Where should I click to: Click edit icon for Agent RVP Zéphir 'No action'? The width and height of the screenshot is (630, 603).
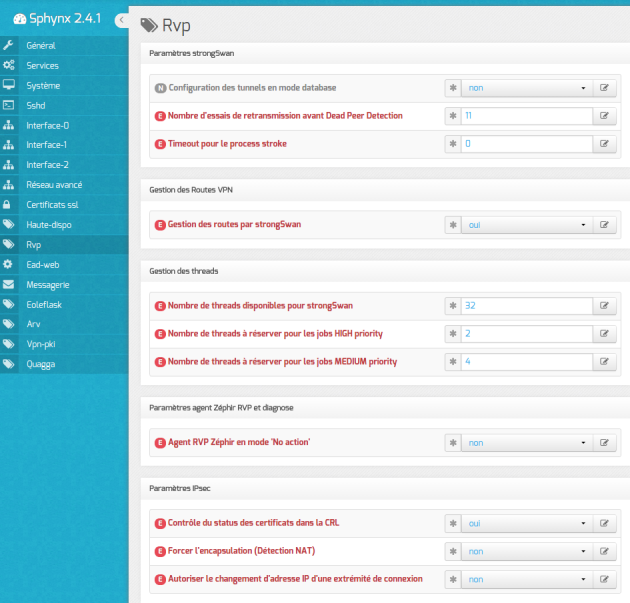point(604,443)
